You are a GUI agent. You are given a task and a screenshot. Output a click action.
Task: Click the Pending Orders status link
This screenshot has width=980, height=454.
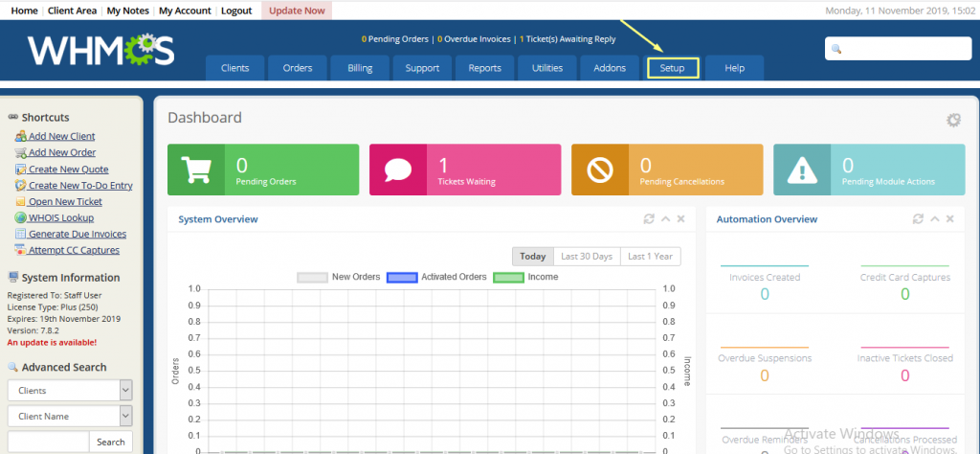(394, 39)
